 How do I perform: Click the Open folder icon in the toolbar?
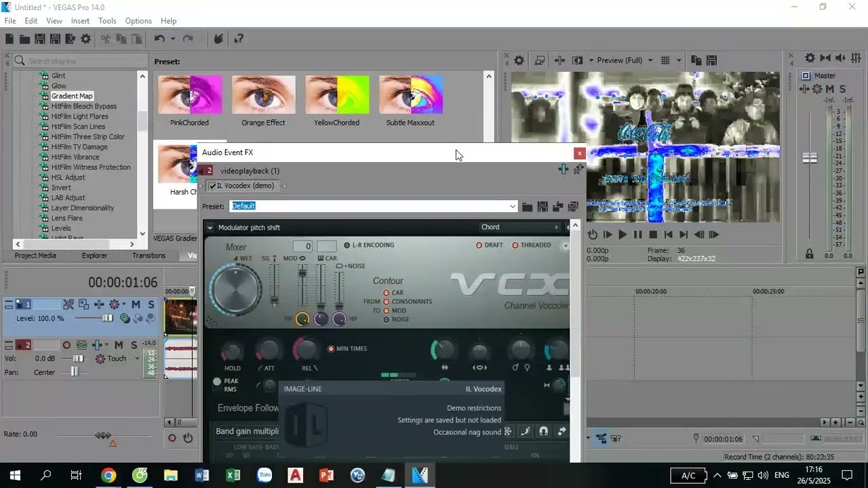coord(24,39)
